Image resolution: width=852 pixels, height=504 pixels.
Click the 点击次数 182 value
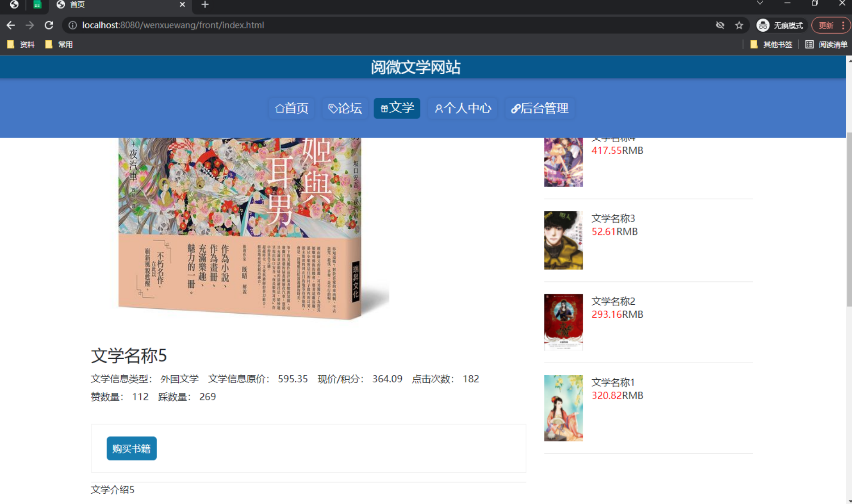pos(471,379)
